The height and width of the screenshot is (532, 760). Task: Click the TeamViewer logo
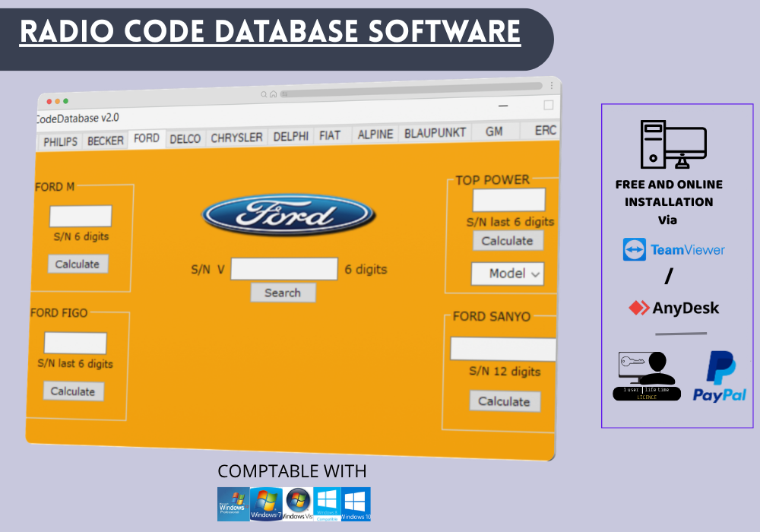point(673,249)
